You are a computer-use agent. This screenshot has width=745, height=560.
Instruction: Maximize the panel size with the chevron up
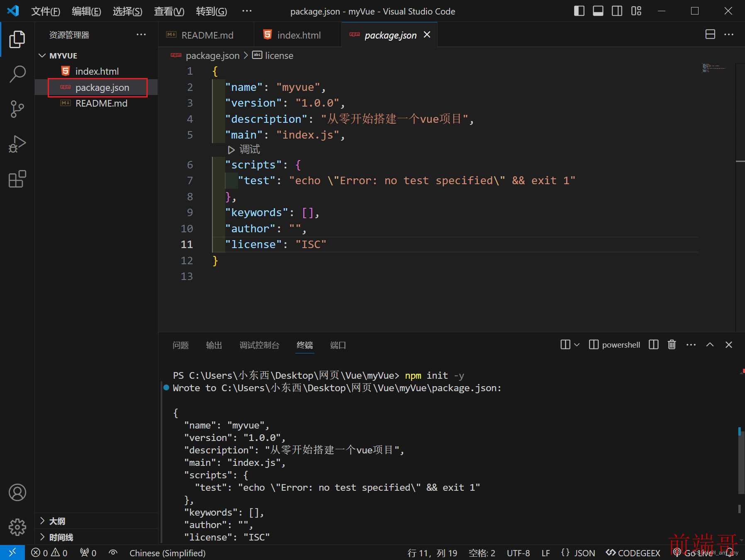click(710, 344)
